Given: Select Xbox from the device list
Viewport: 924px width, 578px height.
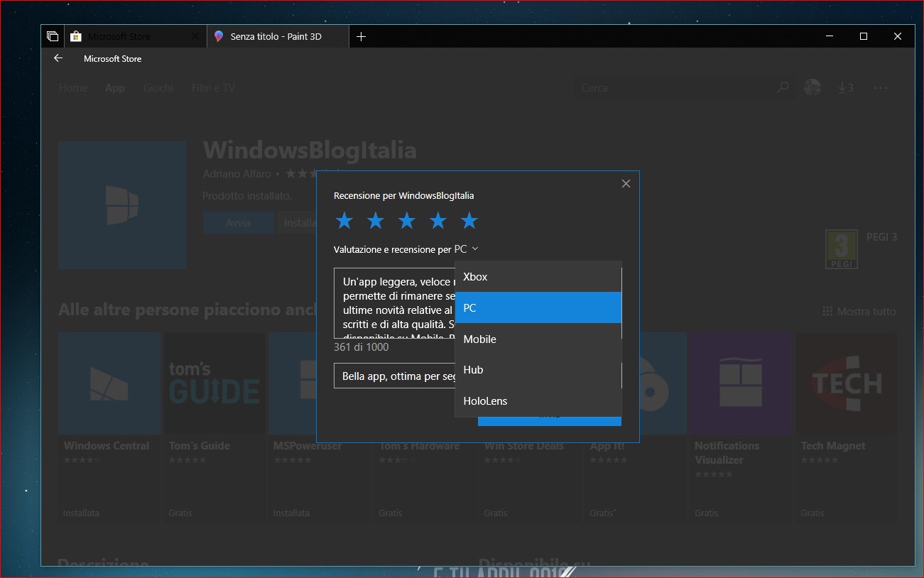Looking at the screenshot, I should [x=538, y=277].
